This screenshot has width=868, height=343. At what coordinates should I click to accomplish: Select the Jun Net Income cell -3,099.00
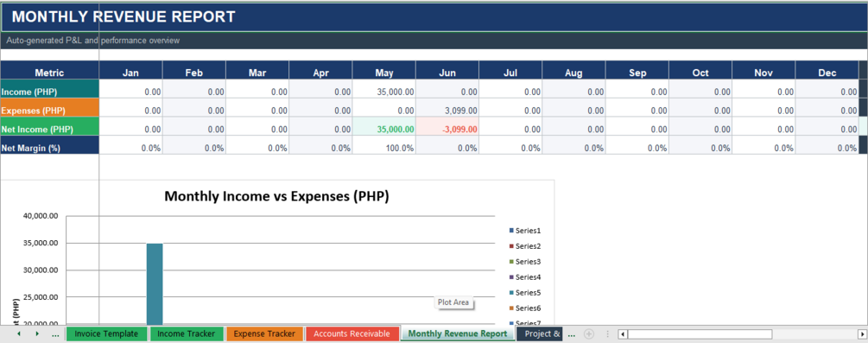447,129
